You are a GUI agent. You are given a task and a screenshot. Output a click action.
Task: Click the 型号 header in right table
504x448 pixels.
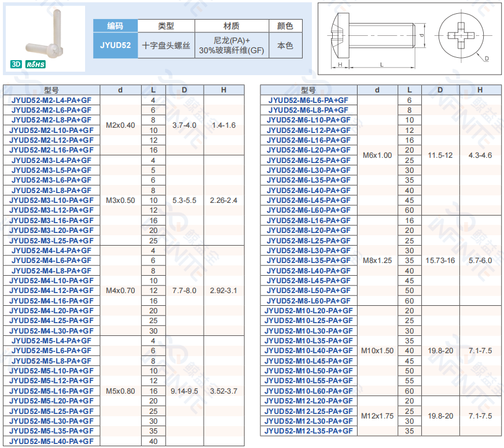(308, 90)
